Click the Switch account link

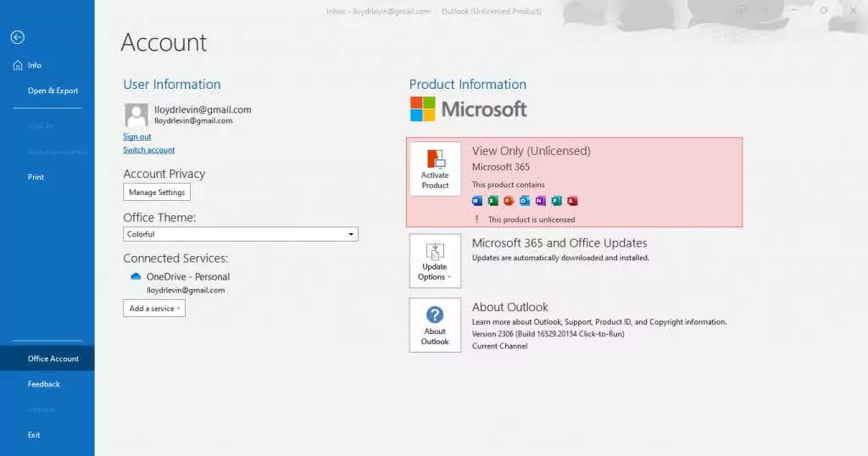pos(148,150)
